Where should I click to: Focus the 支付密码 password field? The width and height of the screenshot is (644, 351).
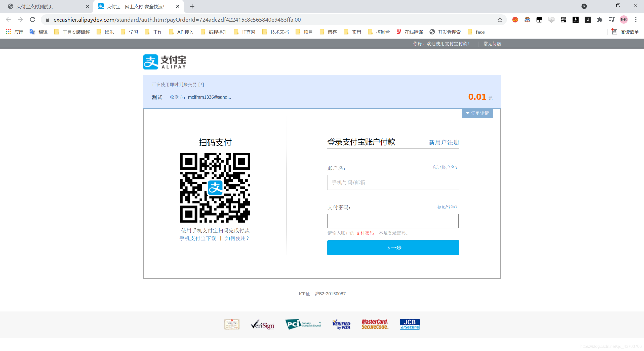pyautogui.click(x=393, y=221)
